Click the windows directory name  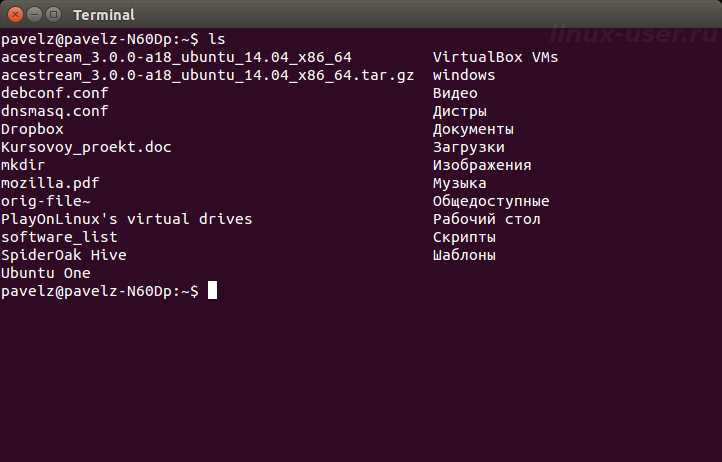point(464,75)
